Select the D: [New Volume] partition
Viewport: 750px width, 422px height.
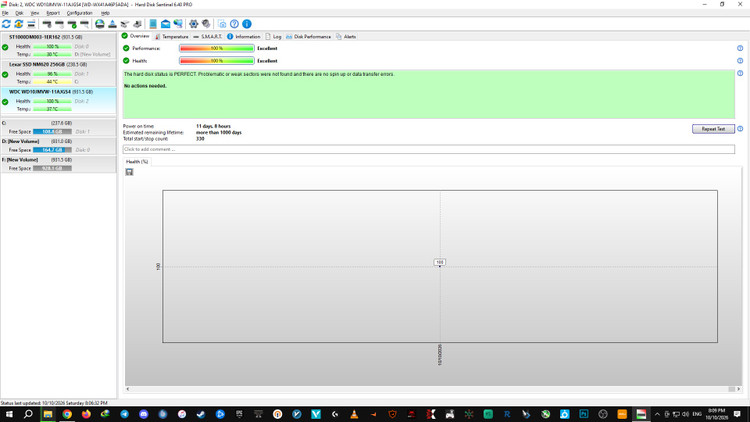click(58, 145)
